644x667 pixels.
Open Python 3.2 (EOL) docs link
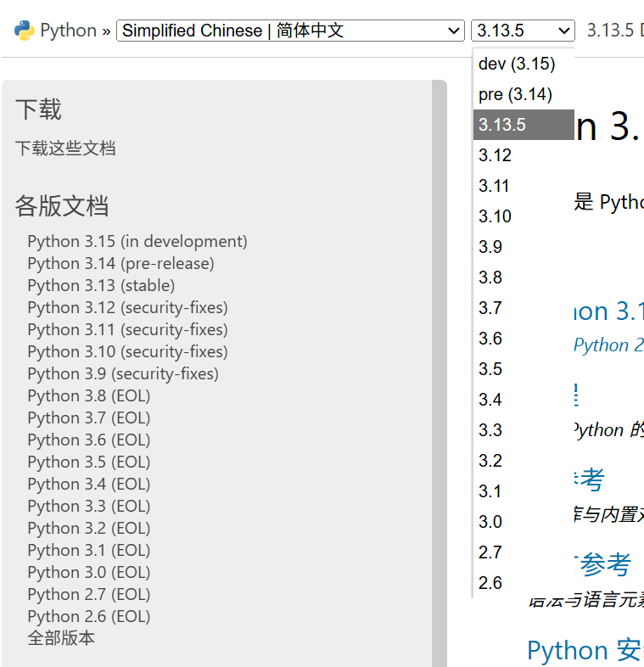tap(89, 529)
